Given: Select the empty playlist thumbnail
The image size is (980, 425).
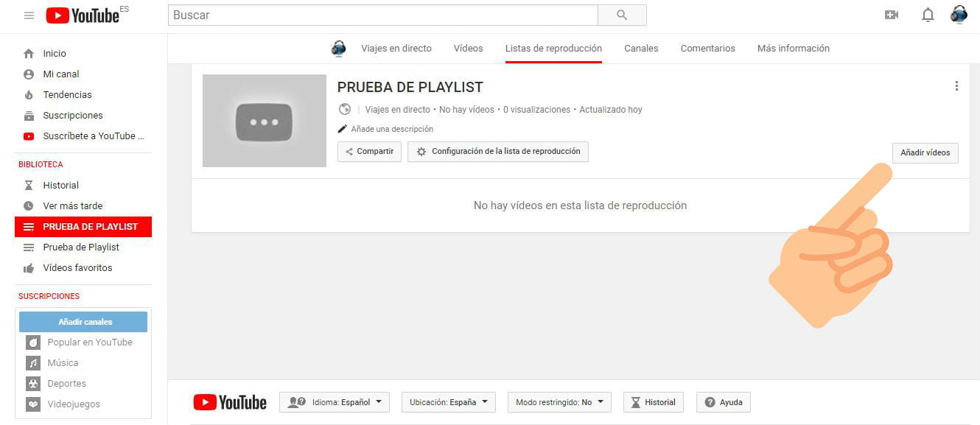Looking at the screenshot, I should pyautogui.click(x=264, y=121).
